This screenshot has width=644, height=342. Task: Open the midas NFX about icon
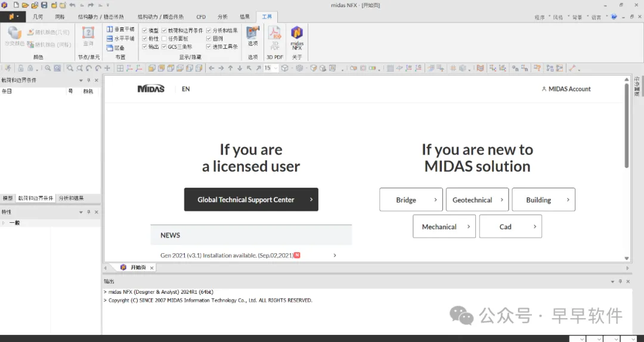pos(297,38)
